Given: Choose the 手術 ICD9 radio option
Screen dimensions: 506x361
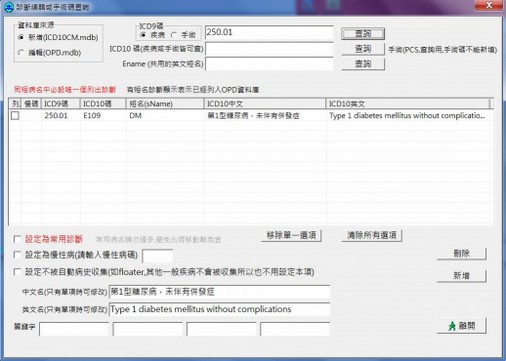Looking at the screenshot, I should point(174,35).
